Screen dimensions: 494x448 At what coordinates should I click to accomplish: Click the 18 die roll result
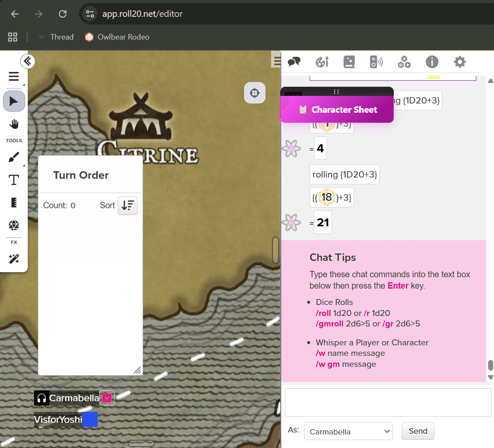tap(327, 197)
